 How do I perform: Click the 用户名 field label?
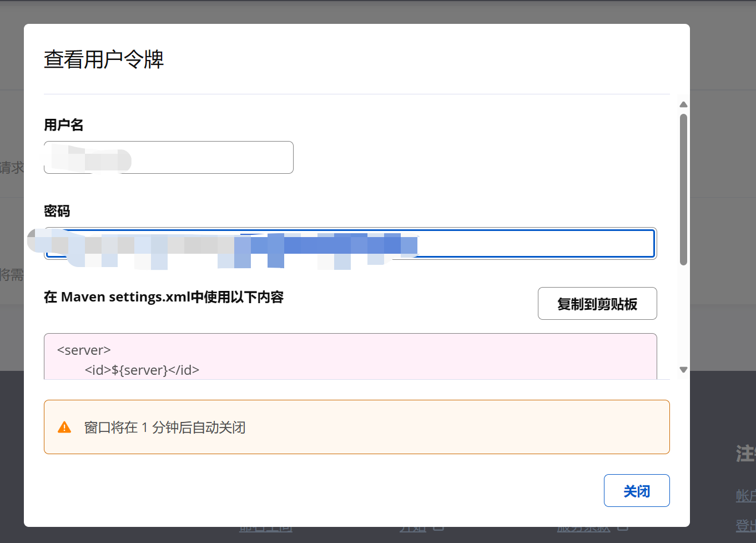pyautogui.click(x=64, y=125)
